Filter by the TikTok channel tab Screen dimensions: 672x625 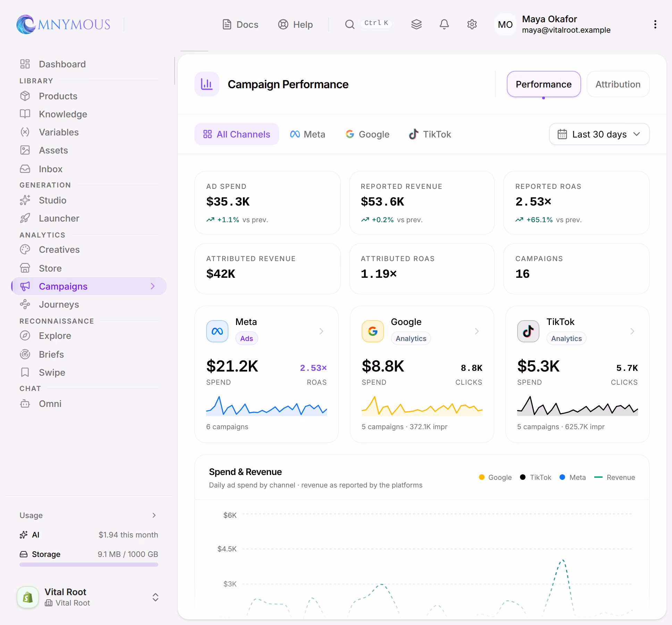[x=430, y=134]
